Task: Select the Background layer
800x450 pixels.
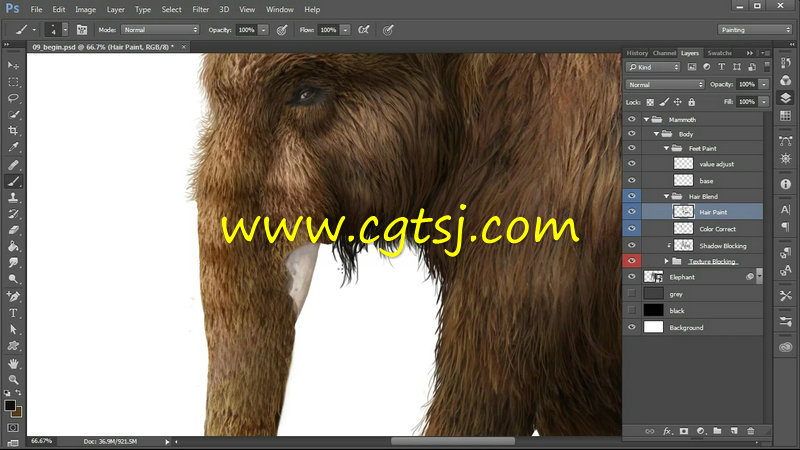Action: click(x=693, y=328)
